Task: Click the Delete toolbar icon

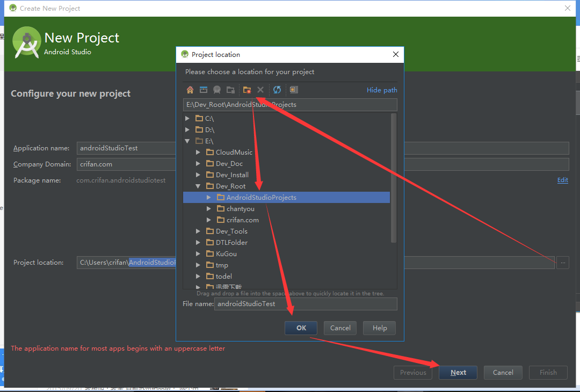Action: [260, 90]
